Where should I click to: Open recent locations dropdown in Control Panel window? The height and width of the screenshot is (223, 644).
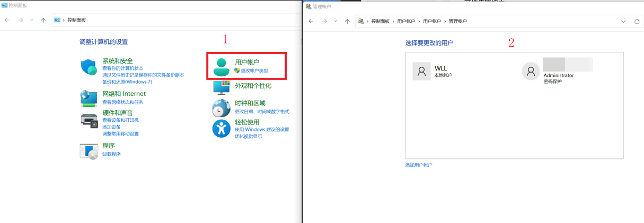(31, 20)
